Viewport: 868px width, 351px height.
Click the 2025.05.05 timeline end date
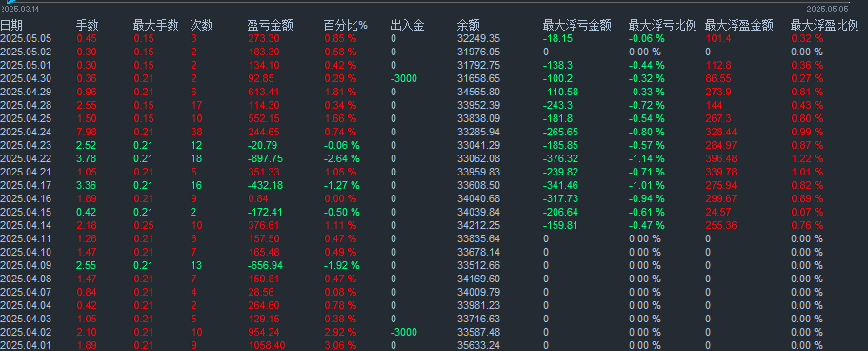click(826, 10)
